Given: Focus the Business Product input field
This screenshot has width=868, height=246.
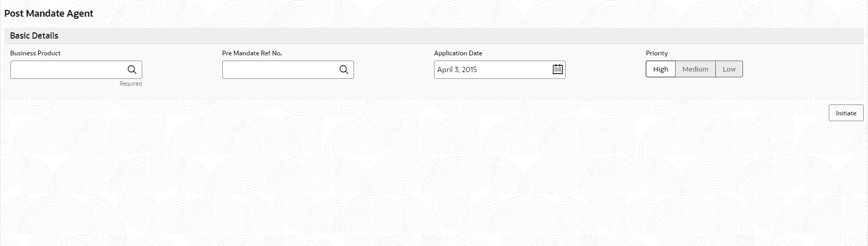Looking at the screenshot, I should pos(68,69).
